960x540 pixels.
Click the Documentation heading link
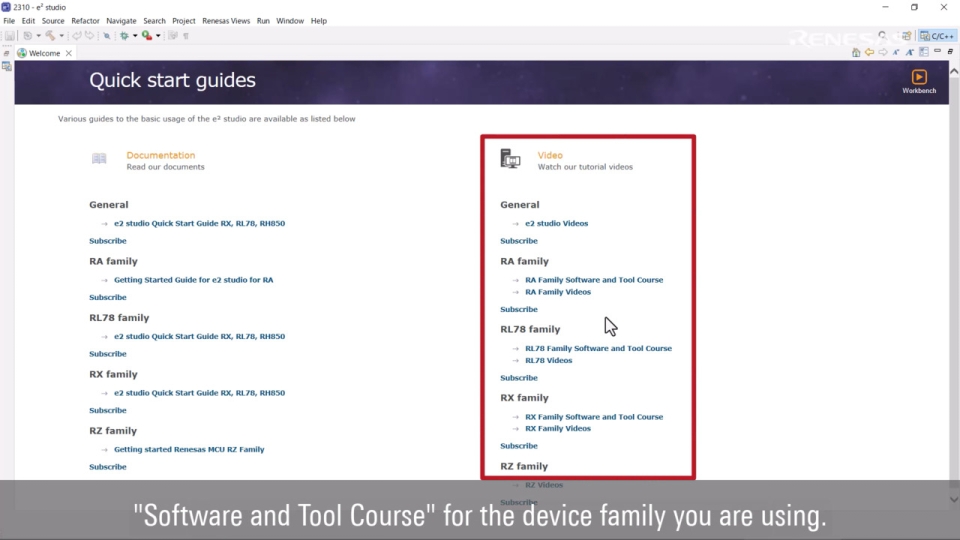(x=160, y=156)
